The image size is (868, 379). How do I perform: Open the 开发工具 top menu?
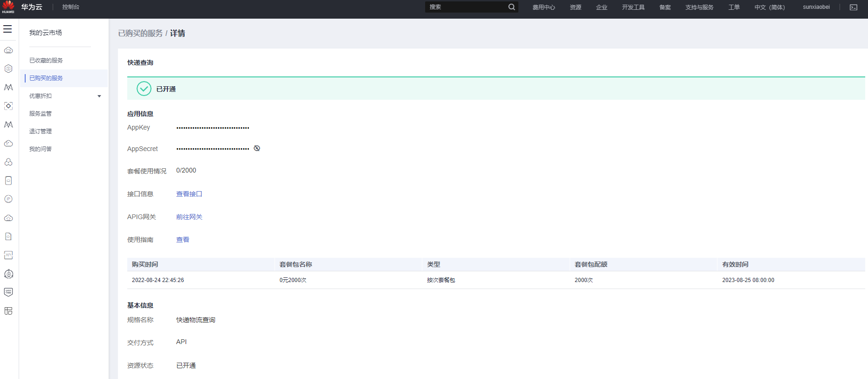(633, 7)
